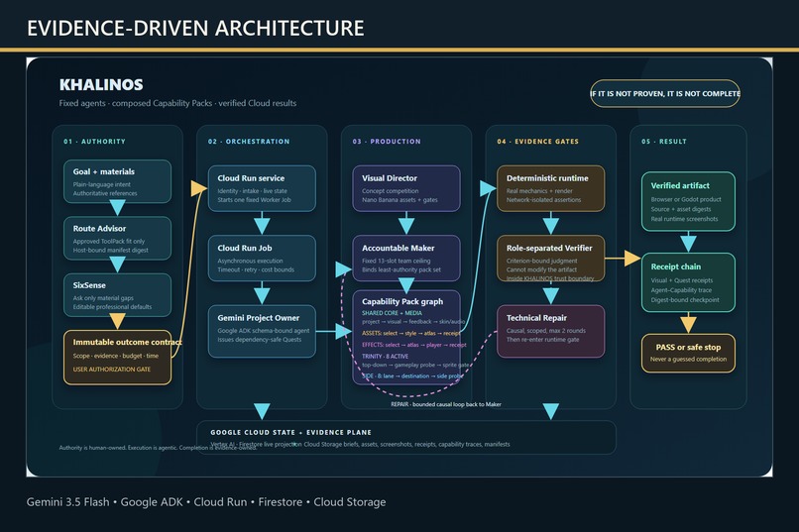Click 'Cannot modify the artifact' line

click(541, 269)
